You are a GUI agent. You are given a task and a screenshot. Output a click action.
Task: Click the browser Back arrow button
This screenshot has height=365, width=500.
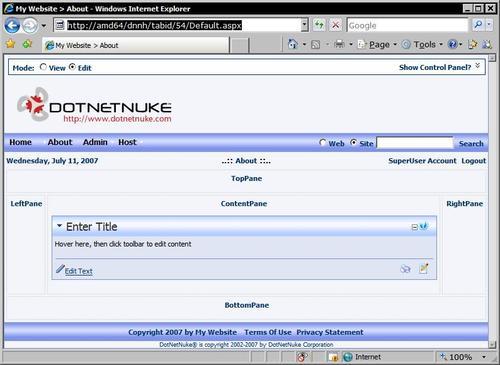click(12, 26)
